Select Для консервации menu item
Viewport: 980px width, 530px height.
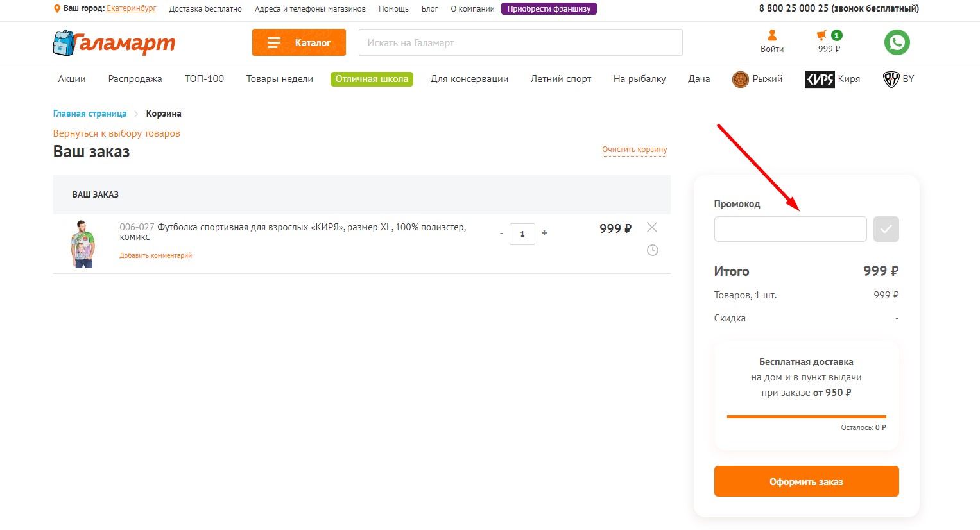469,79
